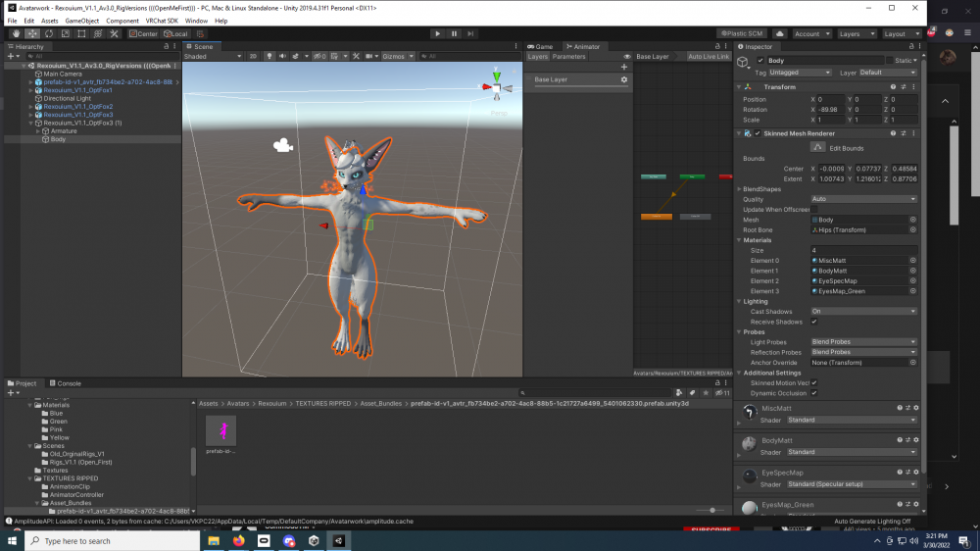Switch to the Console tab
The height and width of the screenshot is (551, 980).
66,383
